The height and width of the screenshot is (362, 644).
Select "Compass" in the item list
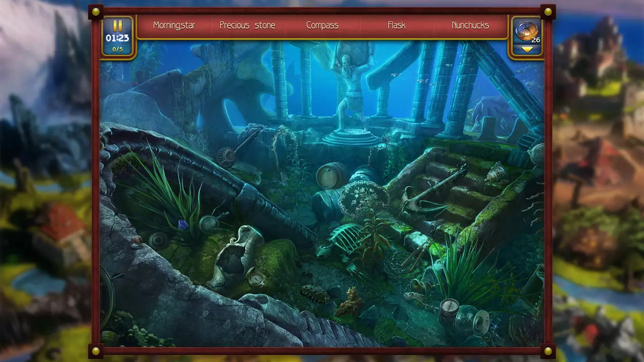click(323, 25)
